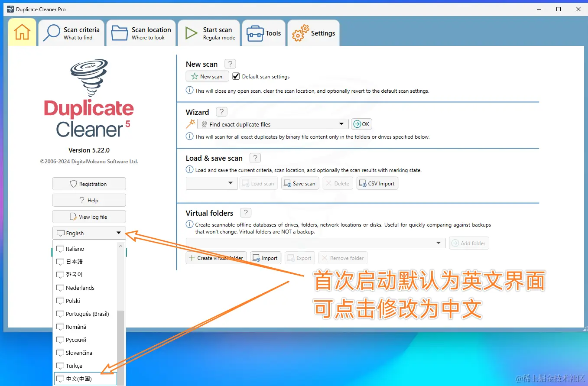Maximize the Duplicate Cleaner Pro window
The image size is (588, 386).
pos(559,9)
